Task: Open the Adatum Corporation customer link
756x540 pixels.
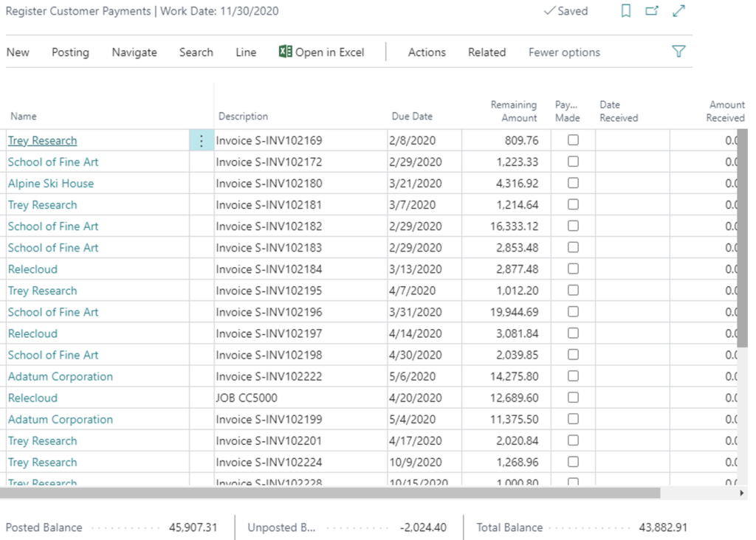Action: (x=60, y=376)
